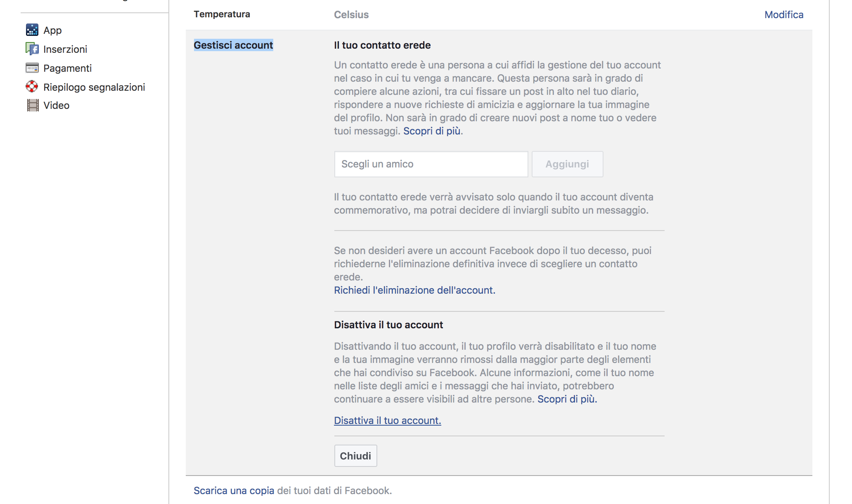Open the Riepilogo segnalazioni section
The width and height of the screenshot is (852, 504).
[94, 87]
